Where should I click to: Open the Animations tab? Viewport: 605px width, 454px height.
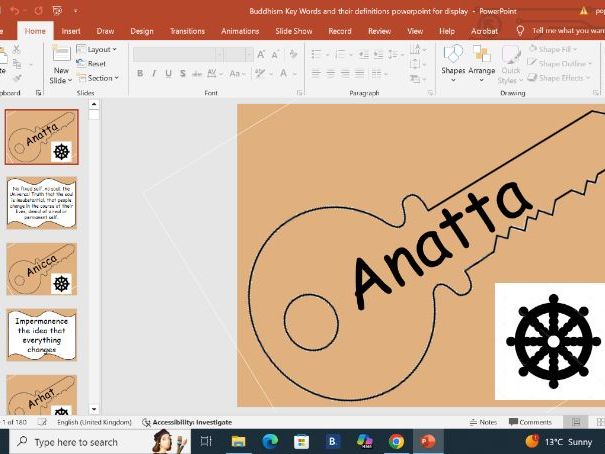pyautogui.click(x=240, y=31)
